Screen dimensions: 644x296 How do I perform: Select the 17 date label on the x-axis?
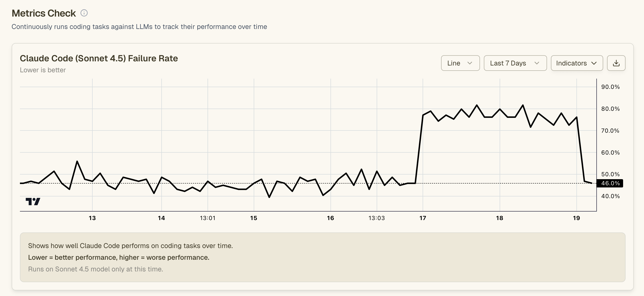pos(423,218)
